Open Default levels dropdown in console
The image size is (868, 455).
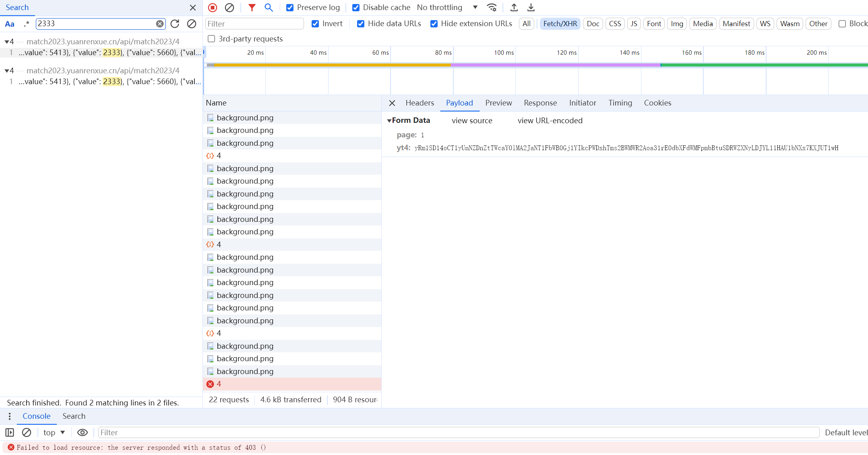pos(846,433)
